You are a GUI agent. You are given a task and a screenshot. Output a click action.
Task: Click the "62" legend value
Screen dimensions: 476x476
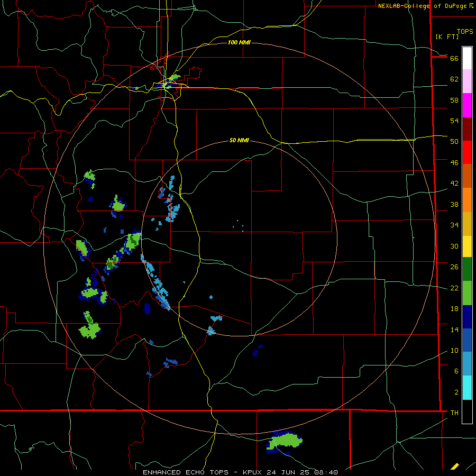pyautogui.click(x=454, y=79)
